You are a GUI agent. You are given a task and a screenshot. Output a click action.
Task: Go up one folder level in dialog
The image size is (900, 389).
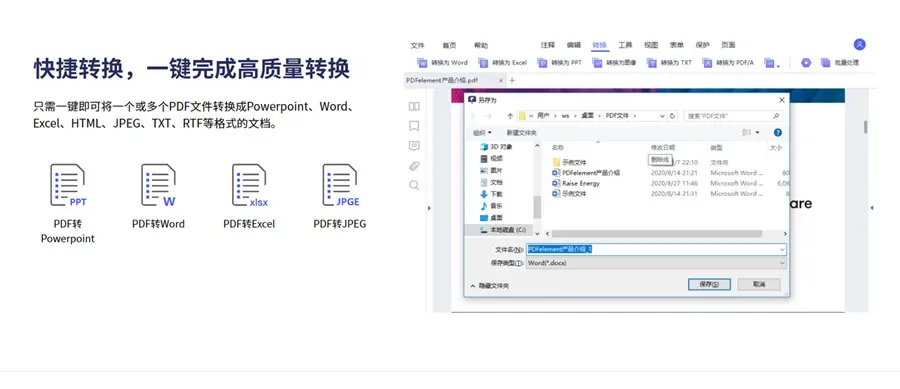click(510, 116)
